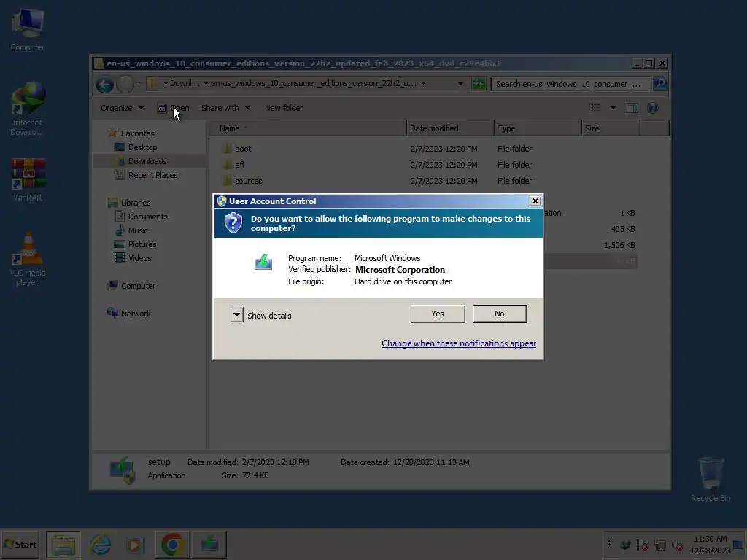The height and width of the screenshot is (560, 747).
Task: Click the Start button
Action: click(20, 544)
